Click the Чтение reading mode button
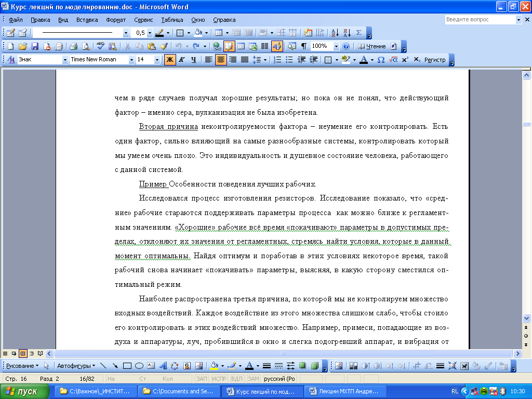 [372, 46]
